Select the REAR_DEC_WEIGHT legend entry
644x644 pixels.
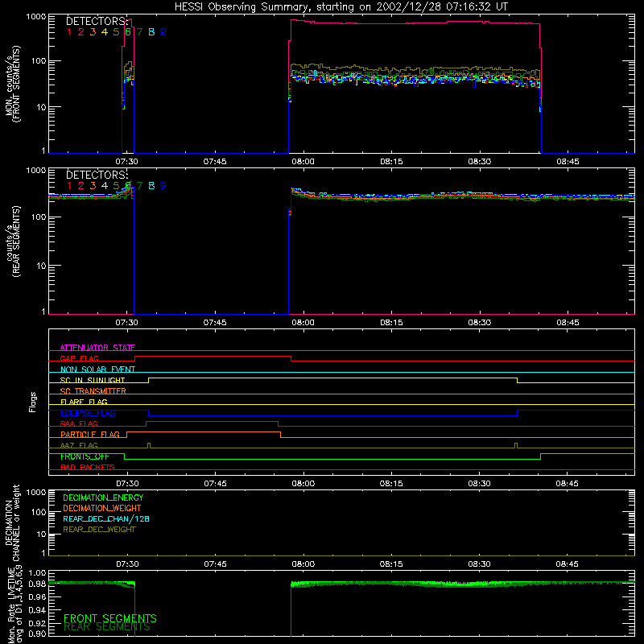[x=99, y=530]
